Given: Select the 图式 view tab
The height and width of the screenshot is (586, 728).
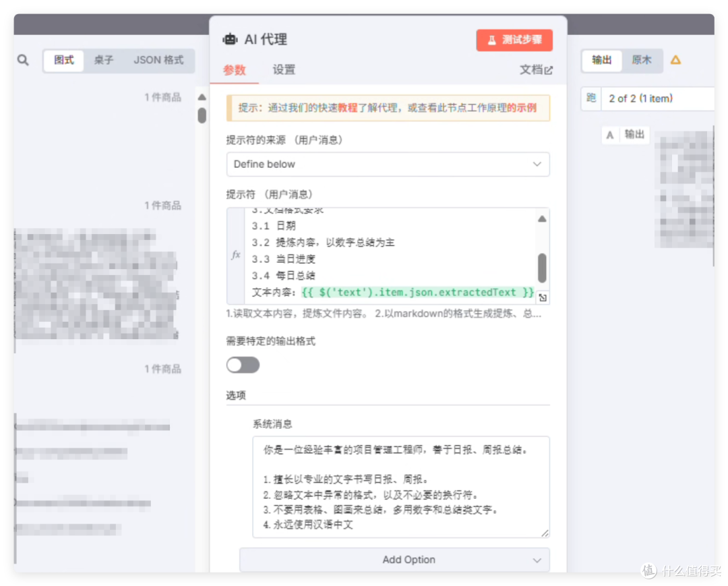Looking at the screenshot, I should click(64, 61).
